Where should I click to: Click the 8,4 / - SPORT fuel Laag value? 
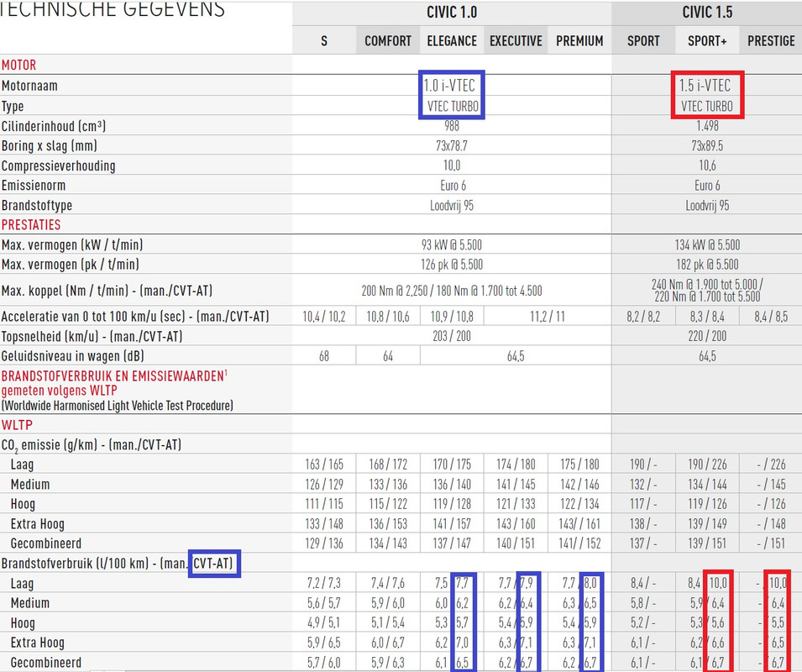coord(643,583)
